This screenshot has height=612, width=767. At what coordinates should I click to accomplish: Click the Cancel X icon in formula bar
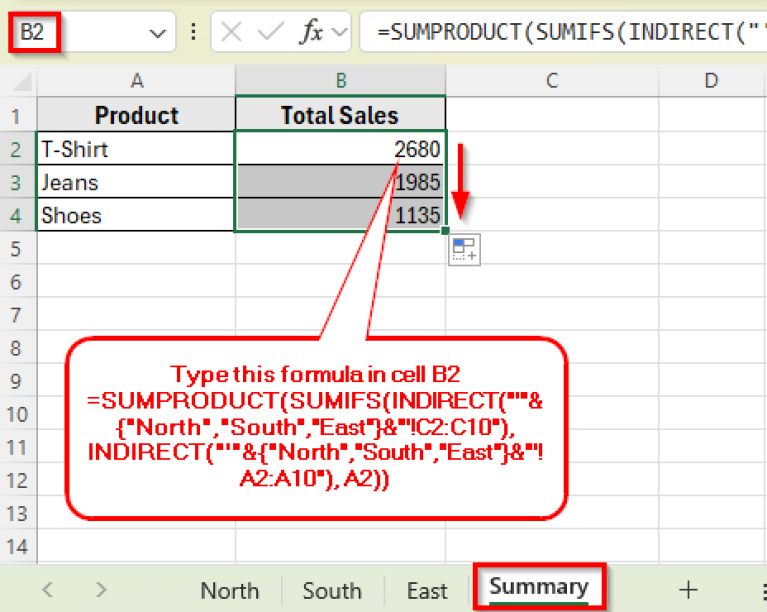pos(231,32)
